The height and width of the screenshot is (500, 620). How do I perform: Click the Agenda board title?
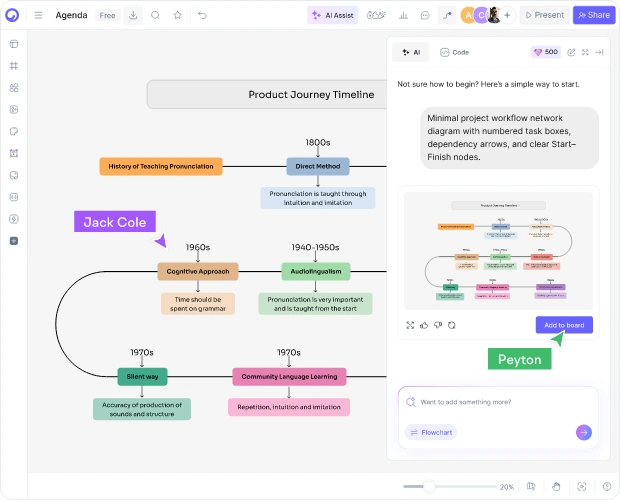click(x=71, y=15)
